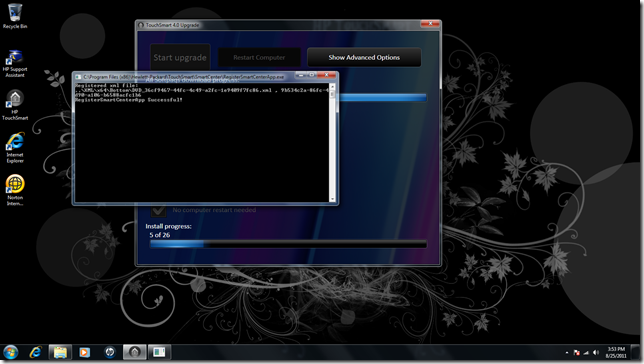644x364 pixels.
Task: Open Windows Media Player from taskbar
Action: point(85,352)
